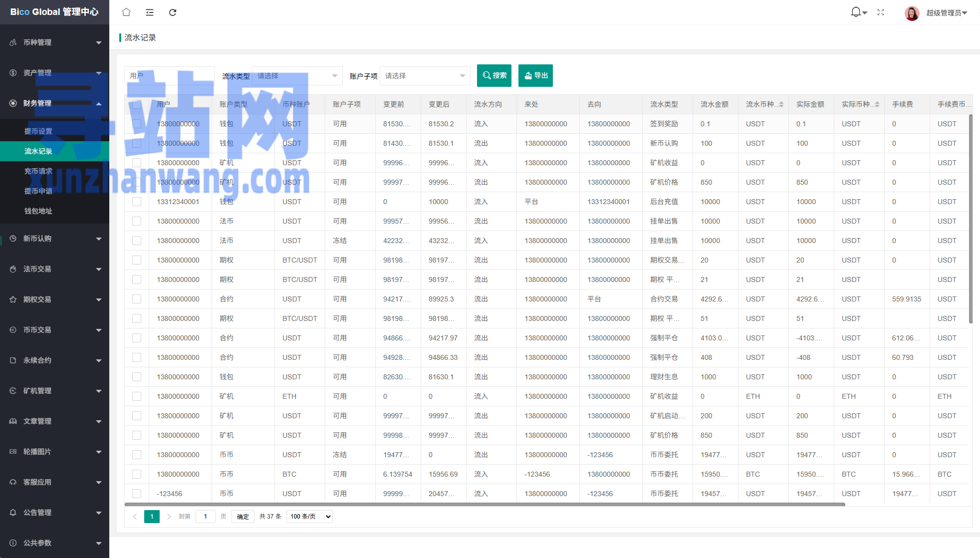Click the 导出 export button

click(x=535, y=76)
